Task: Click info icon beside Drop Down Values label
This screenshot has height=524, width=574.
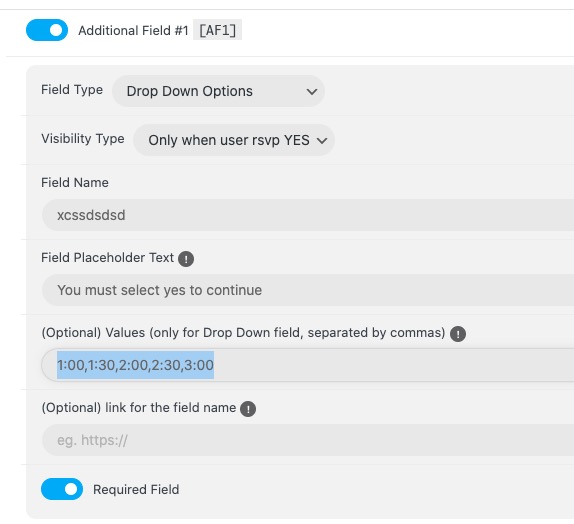Action: pyautogui.click(x=458, y=334)
